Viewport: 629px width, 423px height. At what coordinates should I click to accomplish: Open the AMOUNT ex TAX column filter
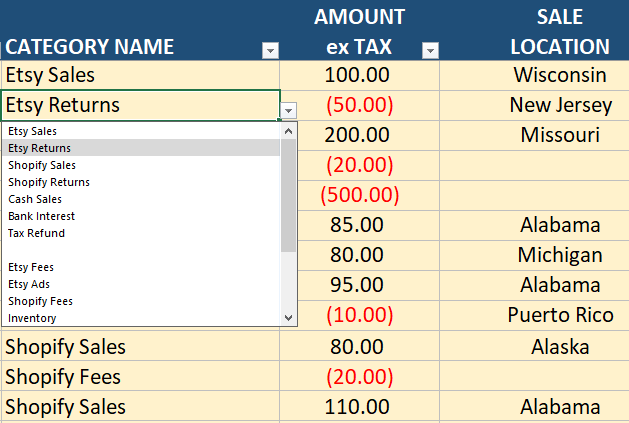(x=430, y=51)
